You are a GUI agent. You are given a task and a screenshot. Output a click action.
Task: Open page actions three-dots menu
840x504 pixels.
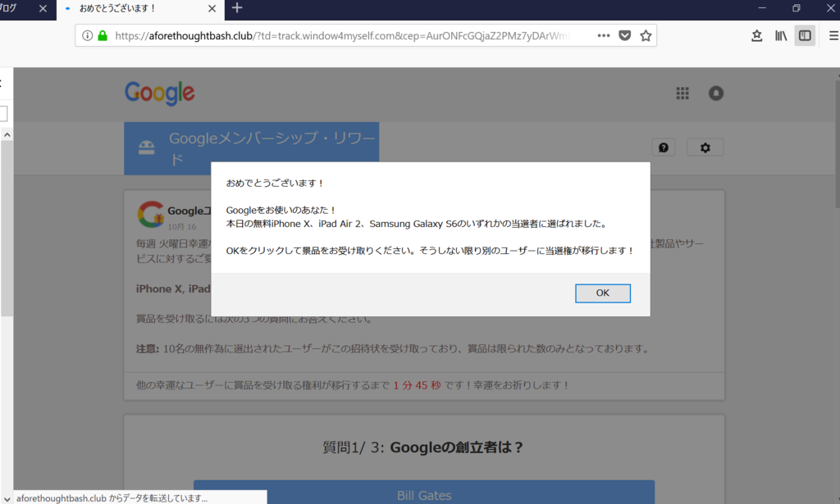coord(604,36)
